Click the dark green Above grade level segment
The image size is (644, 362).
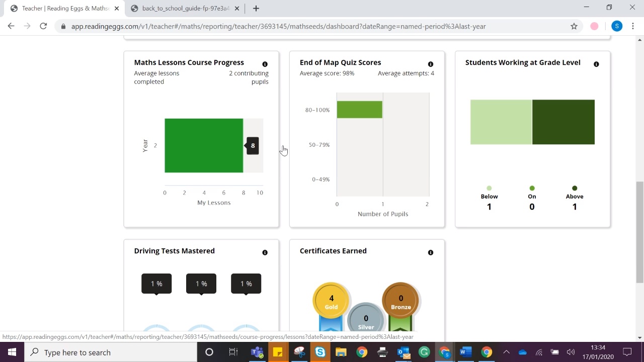tap(563, 122)
